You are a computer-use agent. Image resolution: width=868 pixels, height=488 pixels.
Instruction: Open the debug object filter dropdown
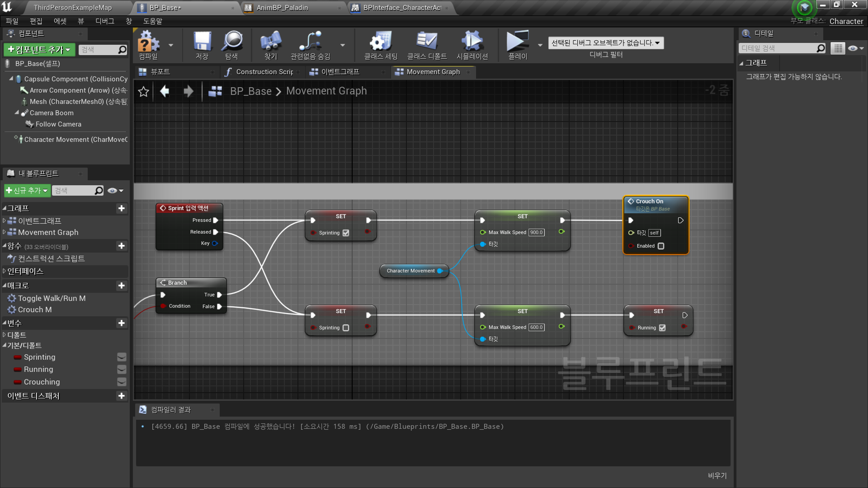tap(605, 43)
